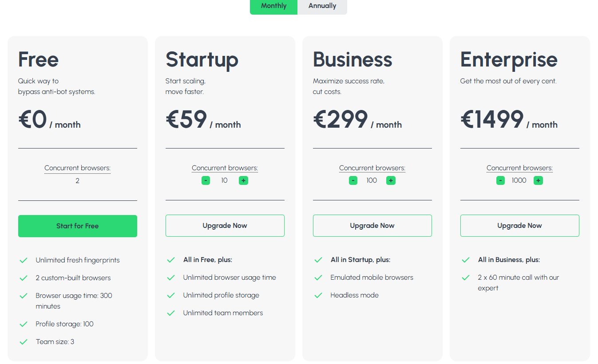Click Upgrade Now under the Business plan

pos(372,225)
